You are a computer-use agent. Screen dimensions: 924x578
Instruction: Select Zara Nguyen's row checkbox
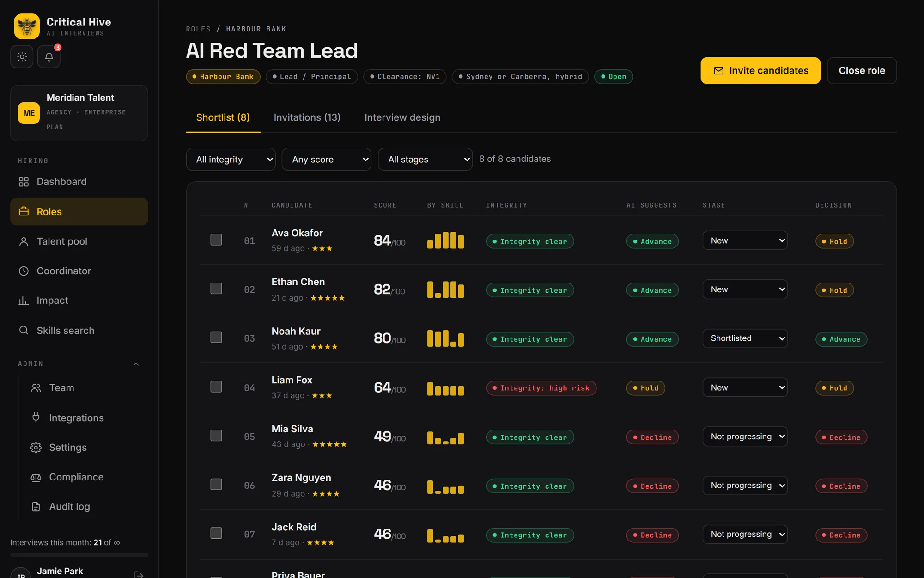(x=216, y=484)
